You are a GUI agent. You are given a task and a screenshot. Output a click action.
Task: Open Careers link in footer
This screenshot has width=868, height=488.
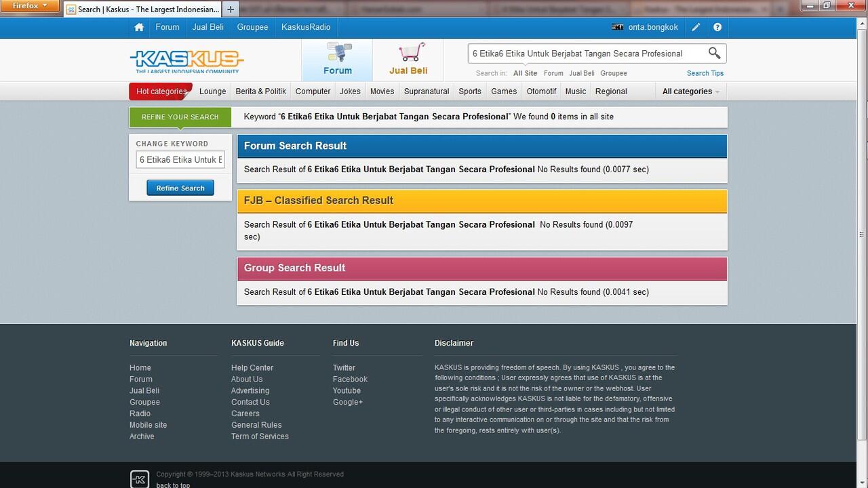click(245, 413)
